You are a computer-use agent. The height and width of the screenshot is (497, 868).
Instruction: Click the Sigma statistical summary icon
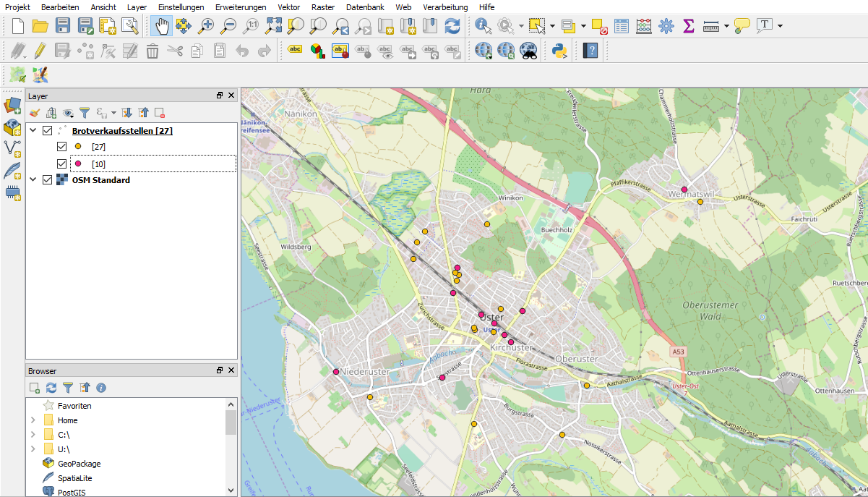click(x=688, y=27)
